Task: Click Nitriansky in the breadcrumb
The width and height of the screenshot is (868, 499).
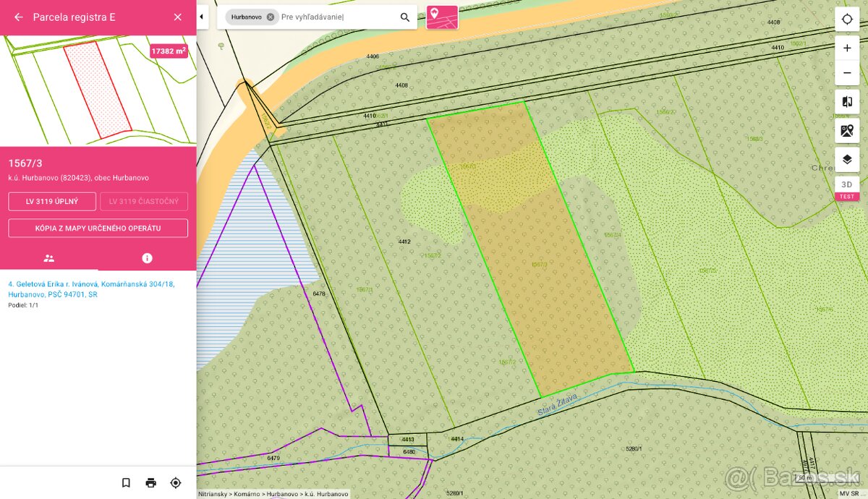Action: pos(214,493)
